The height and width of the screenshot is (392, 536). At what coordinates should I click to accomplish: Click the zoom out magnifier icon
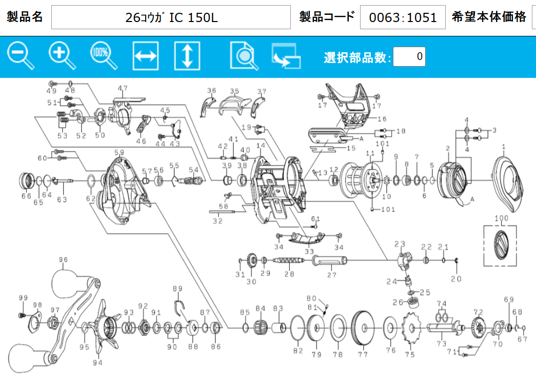[x=21, y=56]
